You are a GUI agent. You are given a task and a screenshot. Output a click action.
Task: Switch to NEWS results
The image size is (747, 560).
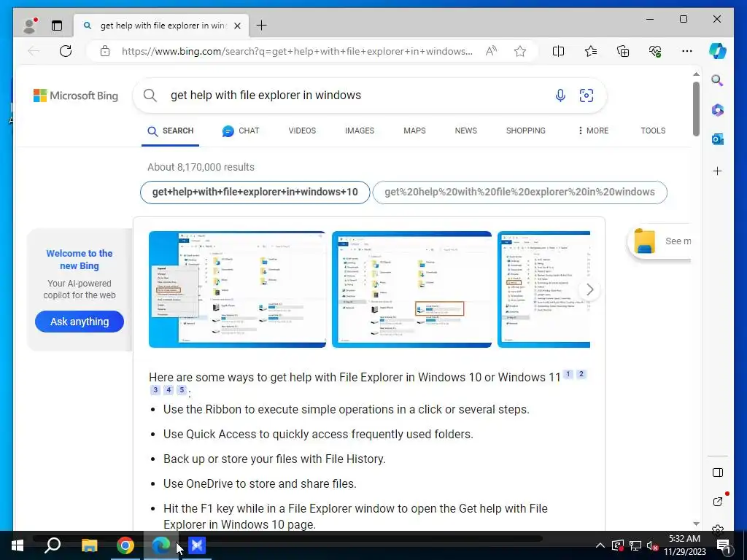(x=466, y=131)
